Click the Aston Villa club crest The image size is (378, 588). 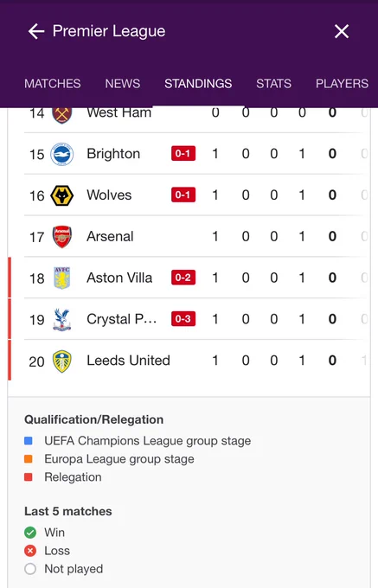click(62, 278)
